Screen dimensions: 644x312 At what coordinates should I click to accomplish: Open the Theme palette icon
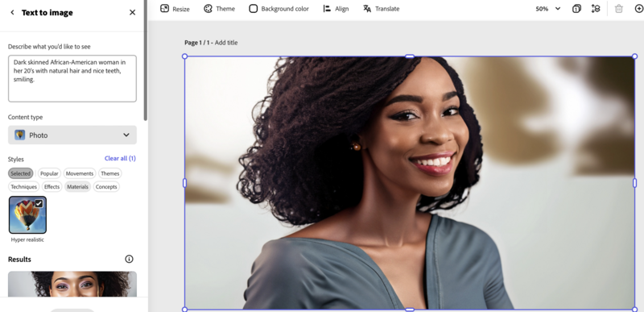pos(208,8)
